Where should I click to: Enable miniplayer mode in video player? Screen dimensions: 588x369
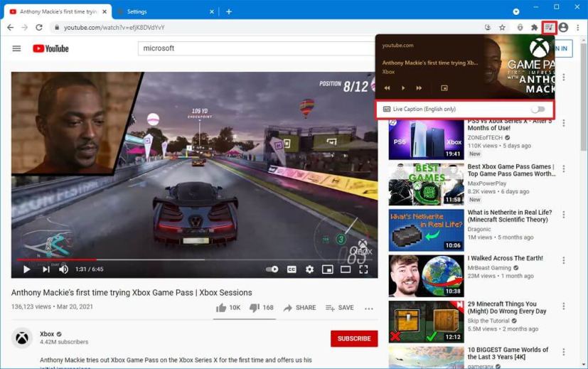click(327, 269)
